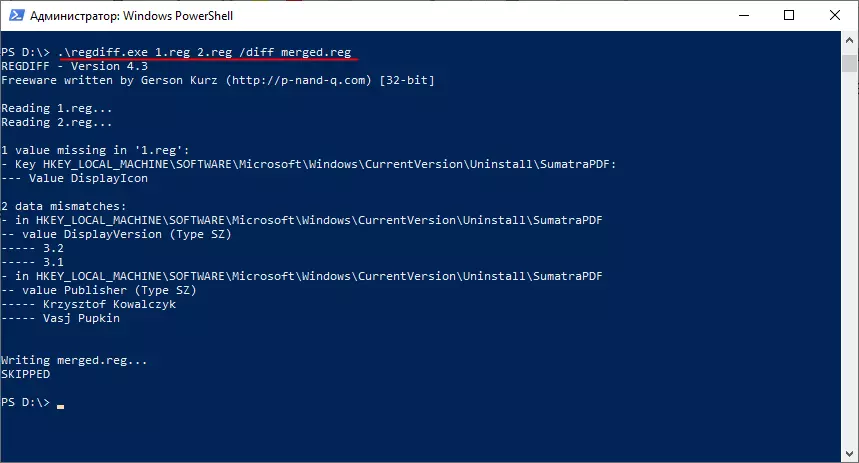Minimize the PowerShell window
Image resolution: width=859 pixels, height=463 pixels.
coord(745,15)
